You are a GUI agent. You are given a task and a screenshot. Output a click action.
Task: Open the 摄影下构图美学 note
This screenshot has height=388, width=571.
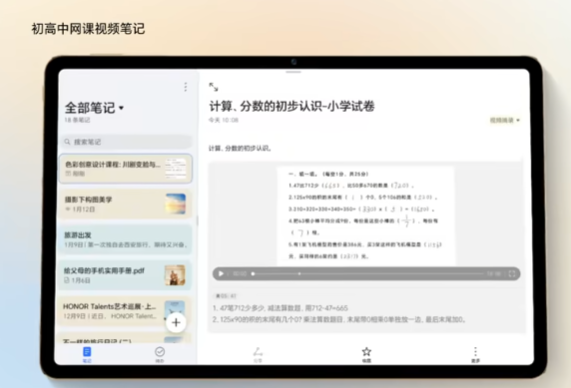[126, 204]
